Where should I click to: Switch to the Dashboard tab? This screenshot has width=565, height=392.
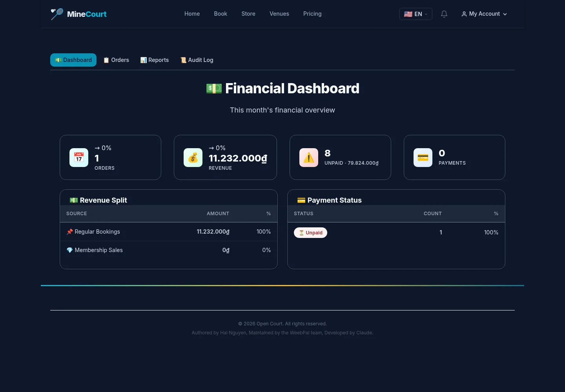(73, 60)
